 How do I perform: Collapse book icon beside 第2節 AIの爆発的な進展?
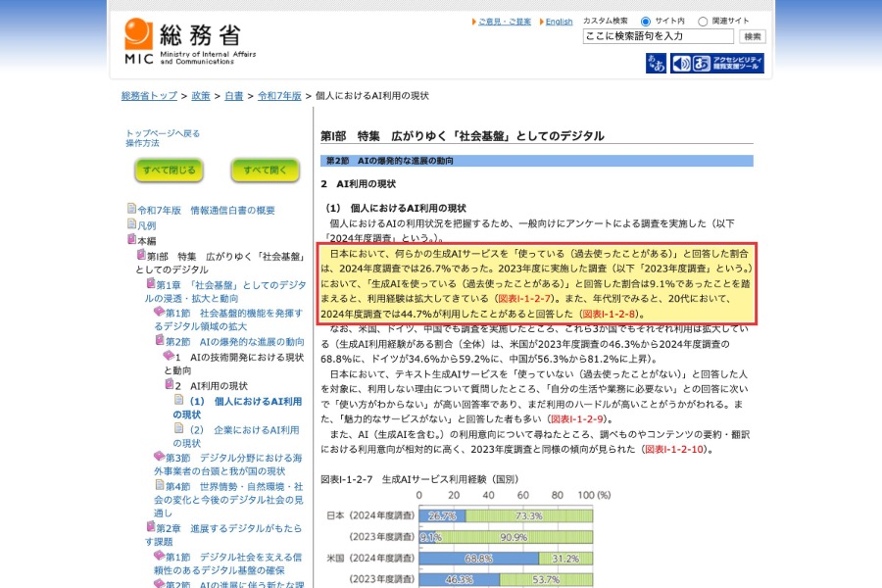coord(160,340)
